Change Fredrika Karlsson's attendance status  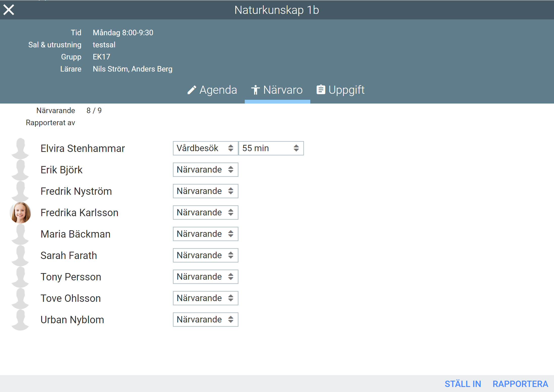205,212
